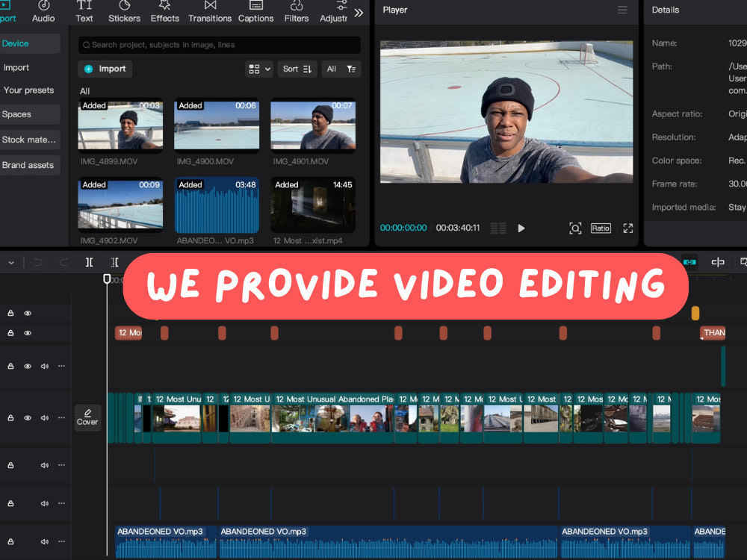
Task: Undo the last timeline action
Action: point(38,262)
